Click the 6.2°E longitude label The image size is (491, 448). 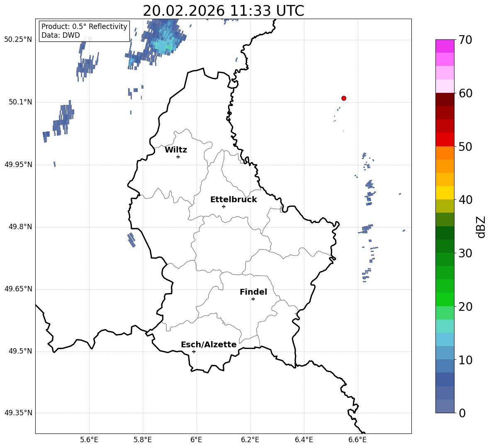click(250, 440)
